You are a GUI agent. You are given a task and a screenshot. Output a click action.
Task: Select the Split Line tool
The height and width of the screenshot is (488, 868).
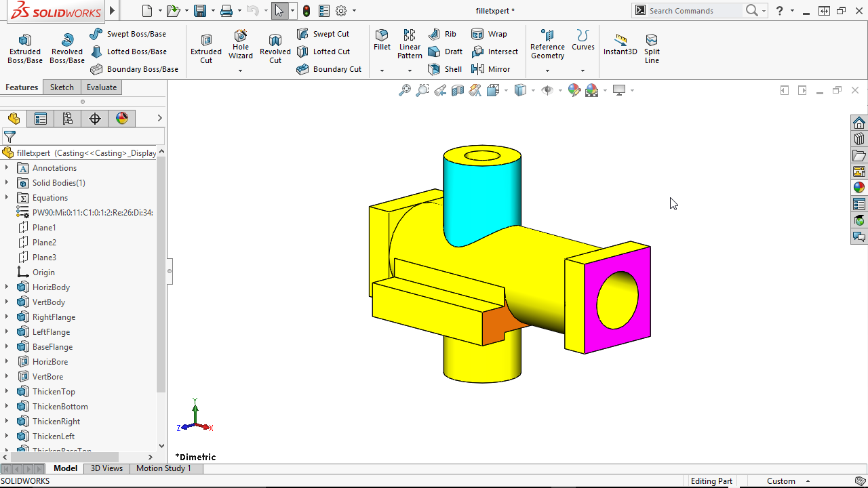(652, 47)
